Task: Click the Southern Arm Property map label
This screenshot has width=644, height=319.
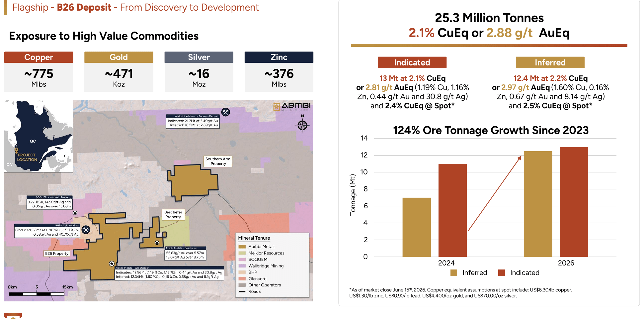Action: click(218, 161)
